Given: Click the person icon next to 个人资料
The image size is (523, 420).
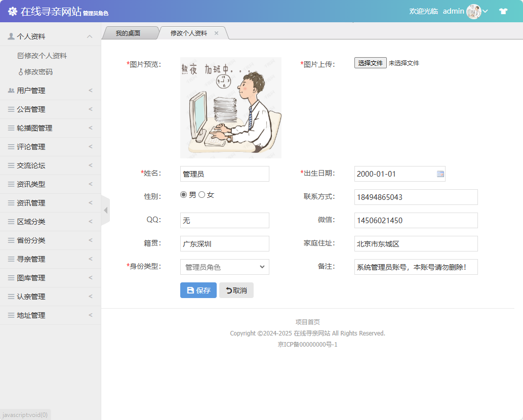Looking at the screenshot, I should click(10, 36).
